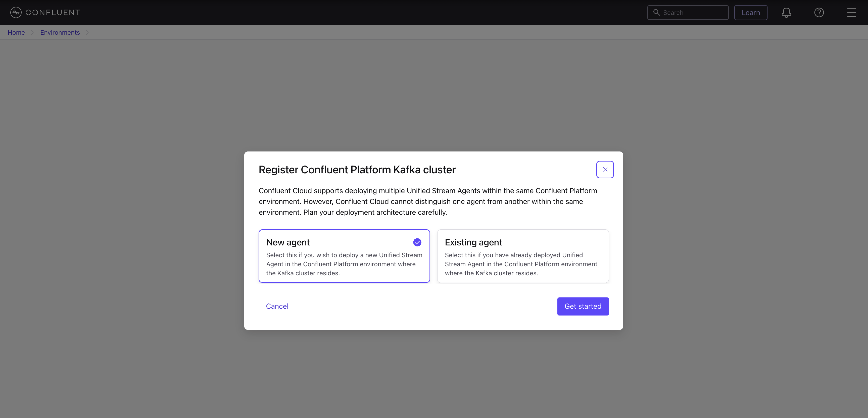Screen dimensions: 868x418
Task: Click the chevron after Environments breadcrumb
Action: pos(87,32)
